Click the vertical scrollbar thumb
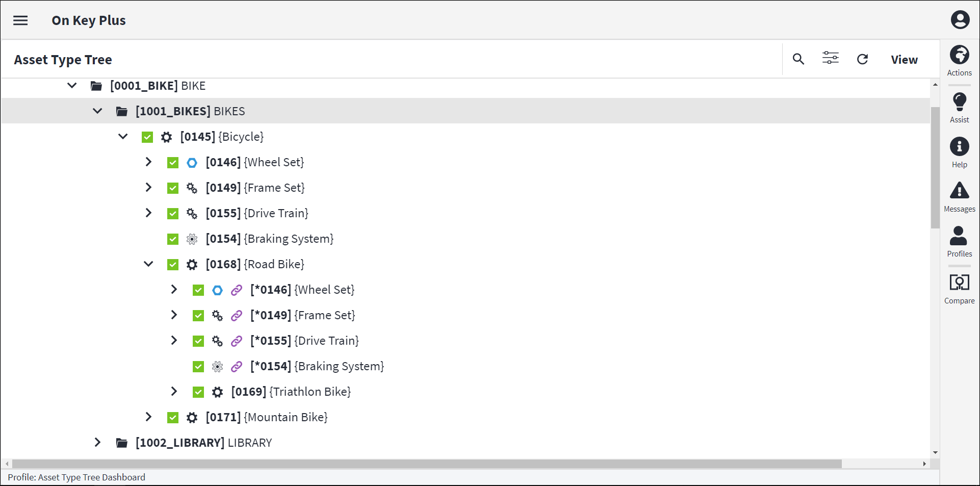This screenshot has width=980, height=486. (935, 168)
